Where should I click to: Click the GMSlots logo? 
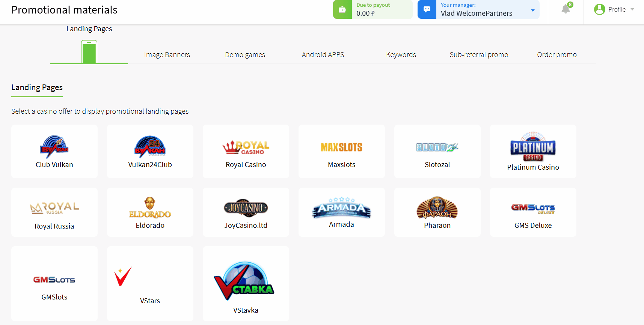pos(54,280)
